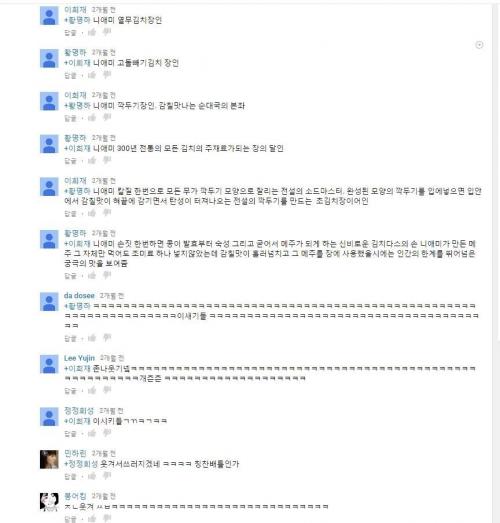Screen dimensions: 500x523
Task: Click da dosee's default blue avatar
Action: (49, 302)
